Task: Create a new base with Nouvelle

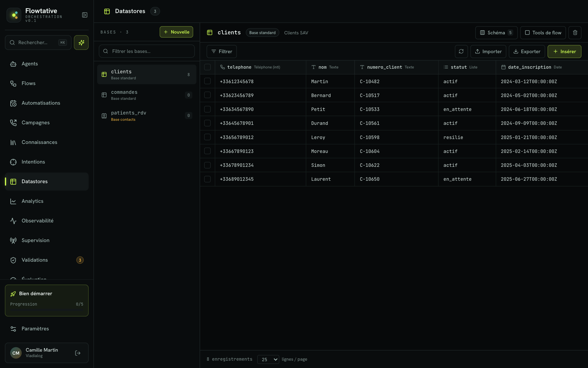Action: pyautogui.click(x=176, y=32)
